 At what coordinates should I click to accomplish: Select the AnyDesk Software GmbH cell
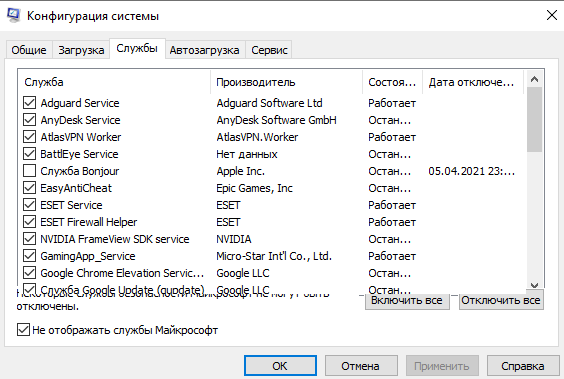pyautogui.click(x=276, y=120)
